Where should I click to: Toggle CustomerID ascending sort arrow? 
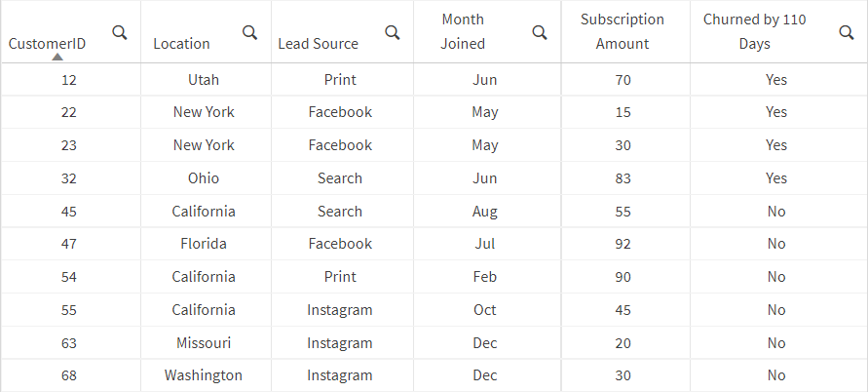[x=57, y=56]
